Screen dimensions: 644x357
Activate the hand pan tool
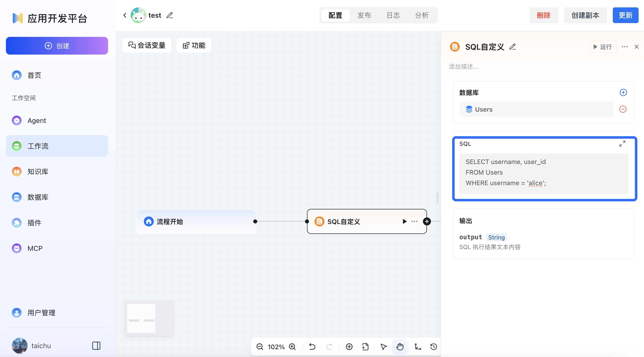coord(400,346)
